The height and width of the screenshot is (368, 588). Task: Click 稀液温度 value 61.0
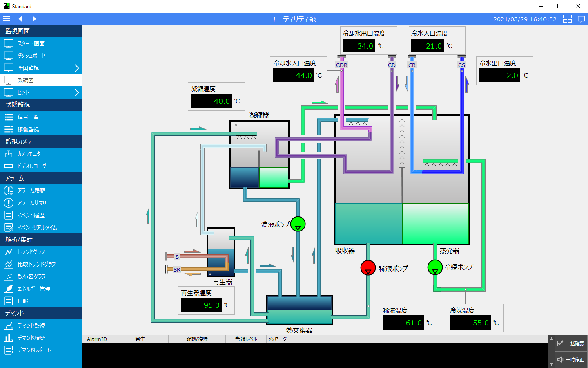(403, 323)
